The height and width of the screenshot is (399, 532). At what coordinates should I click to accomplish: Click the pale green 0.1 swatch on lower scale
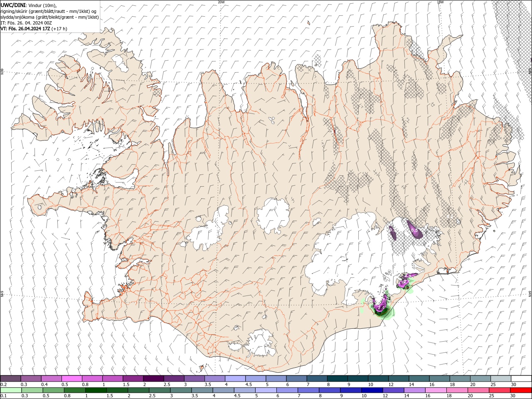click(11, 390)
